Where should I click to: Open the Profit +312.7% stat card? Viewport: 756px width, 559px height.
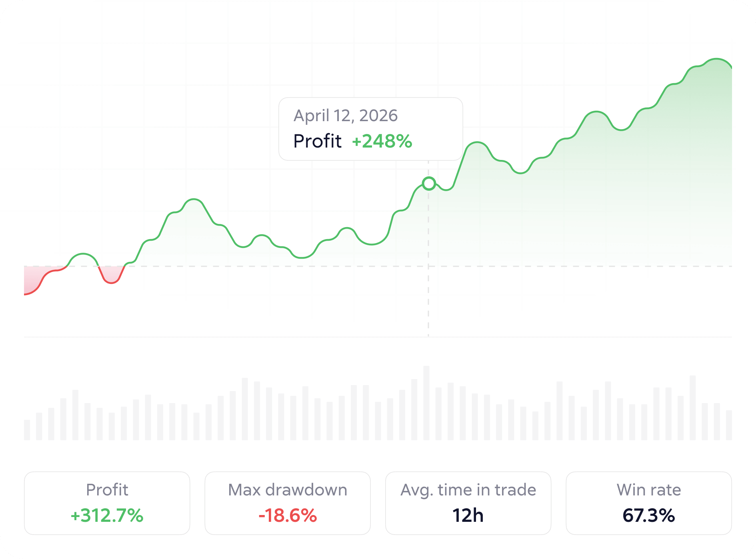pos(107,503)
